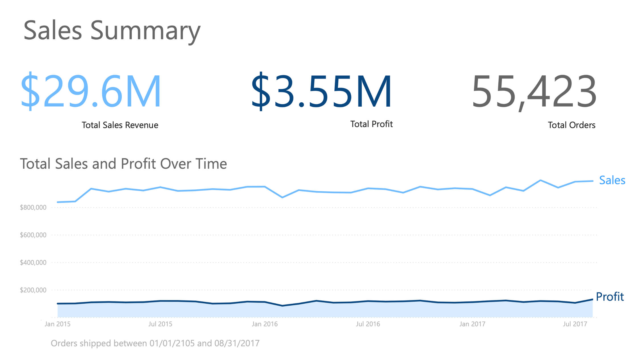This screenshot has height=356, width=644.
Task: Click the orders shipped date range footnote
Action: point(155,343)
